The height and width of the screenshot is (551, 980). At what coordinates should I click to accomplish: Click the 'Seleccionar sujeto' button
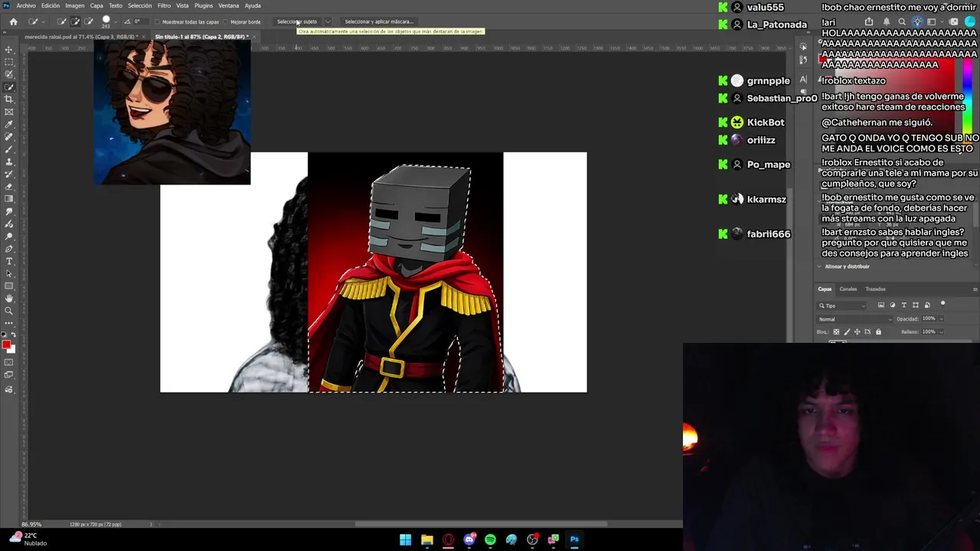coord(297,21)
